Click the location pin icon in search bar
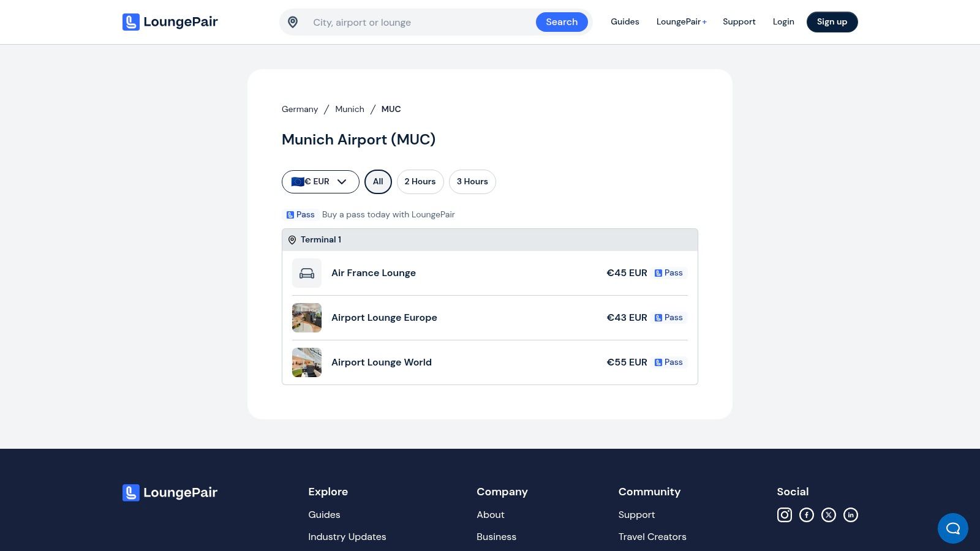The image size is (980, 551). (293, 21)
